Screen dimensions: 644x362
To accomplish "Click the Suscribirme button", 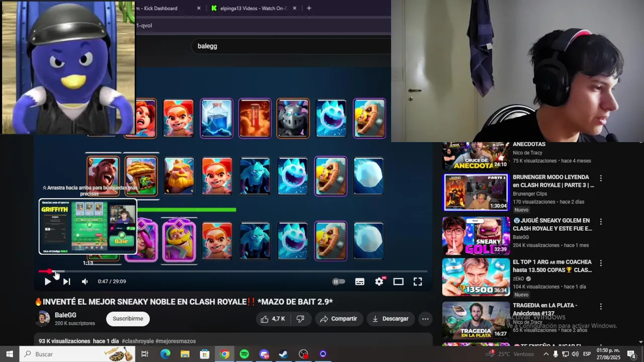I will click(x=128, y=319).
